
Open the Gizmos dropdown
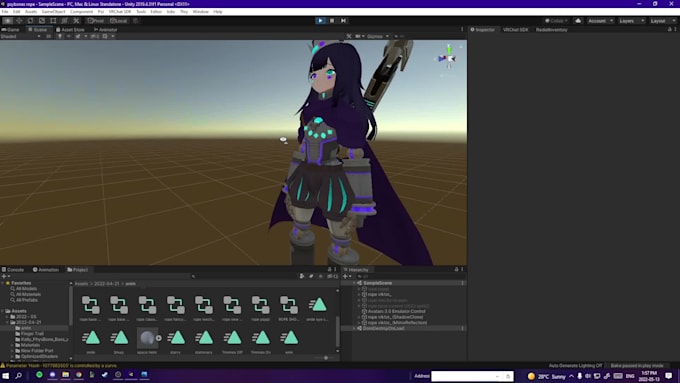[377, 36]
